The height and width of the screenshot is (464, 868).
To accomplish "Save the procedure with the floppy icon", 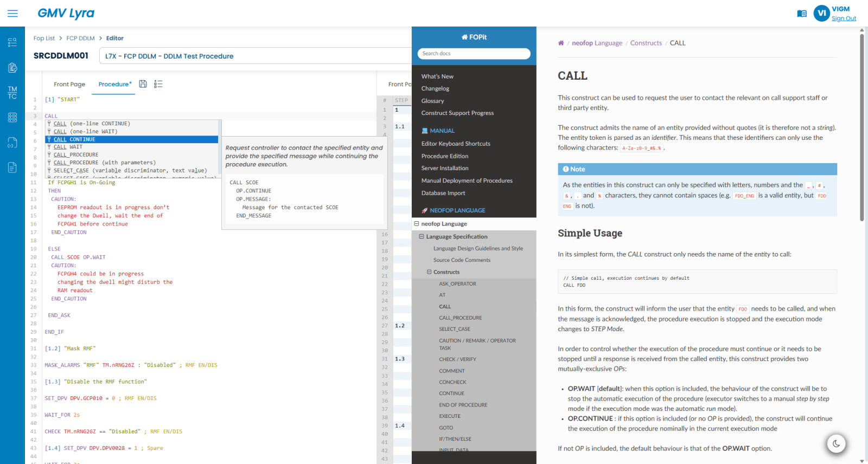I will (143, 84).
